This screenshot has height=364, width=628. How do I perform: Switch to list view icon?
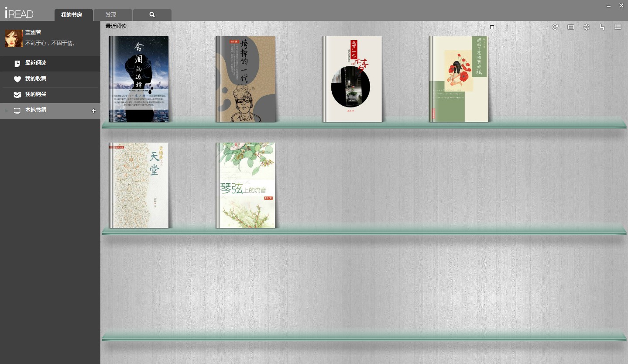pyautogui.click(x=618, y=27)
